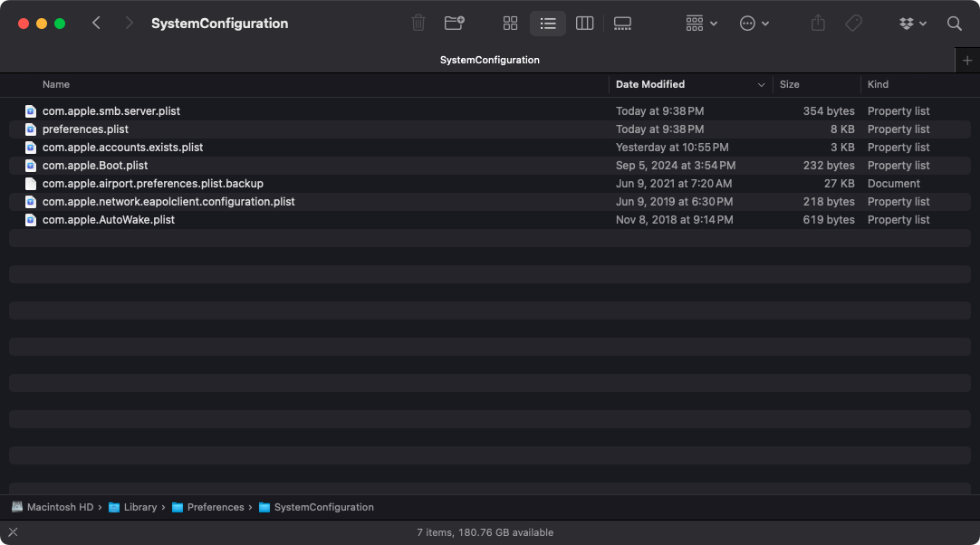Add a new tab with plus button

coord(967,61)
